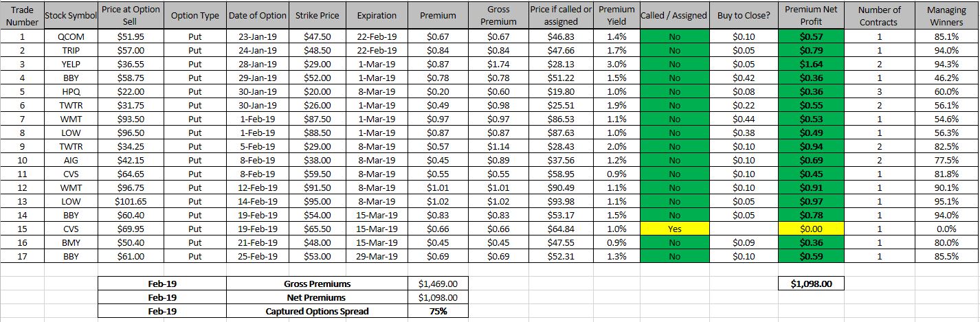Click trade number 17 cell
The height and width of the screenshot is (322, 980).
click(22, 257)
